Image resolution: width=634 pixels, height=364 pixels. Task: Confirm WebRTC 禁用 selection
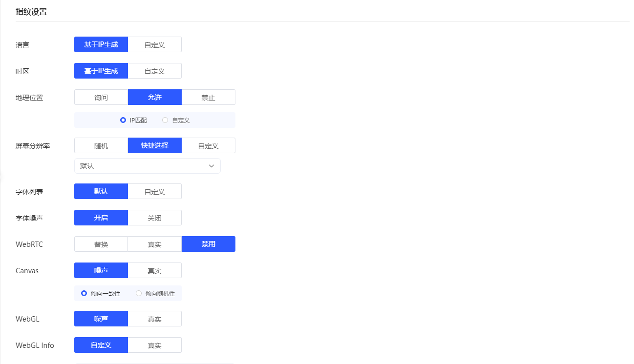pyautogui.click(x=209, y=243)
